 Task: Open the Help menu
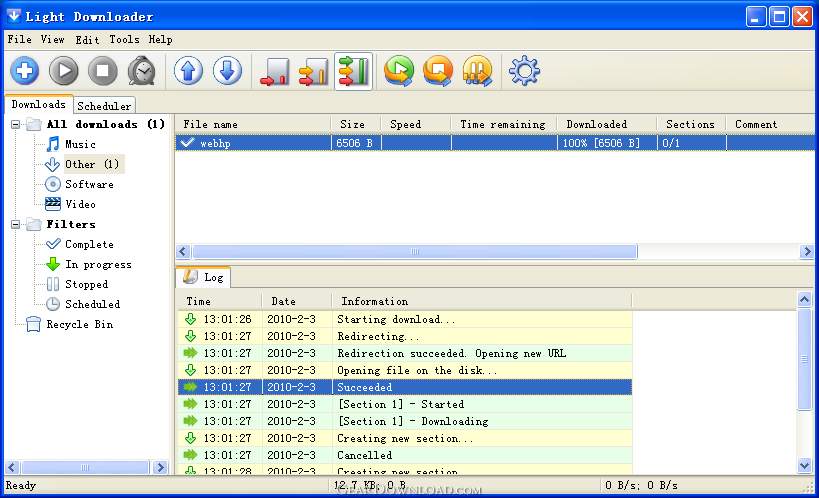click(160, 40)
